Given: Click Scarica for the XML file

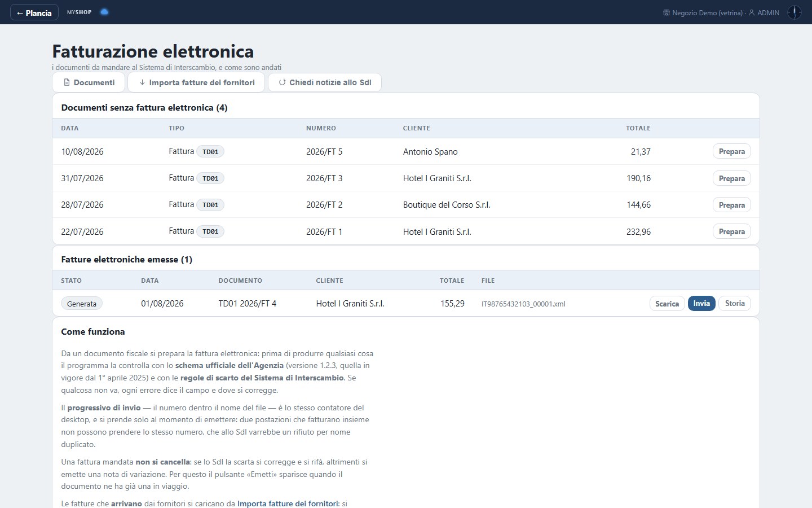Looking at the screenshot, I should click(x=667, y=304).
